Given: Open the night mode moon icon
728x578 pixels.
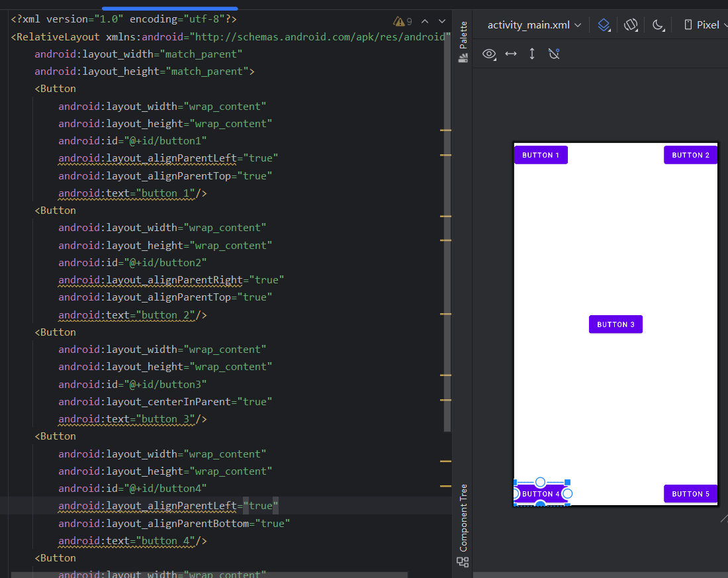Looking at the screenshot, I should 658,25.
